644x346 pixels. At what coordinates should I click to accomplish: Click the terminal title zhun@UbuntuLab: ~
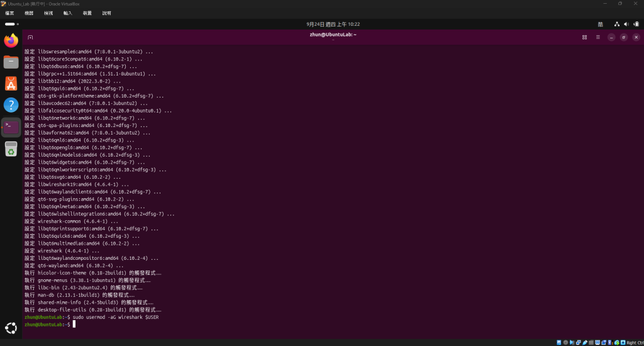coord(333,35)
